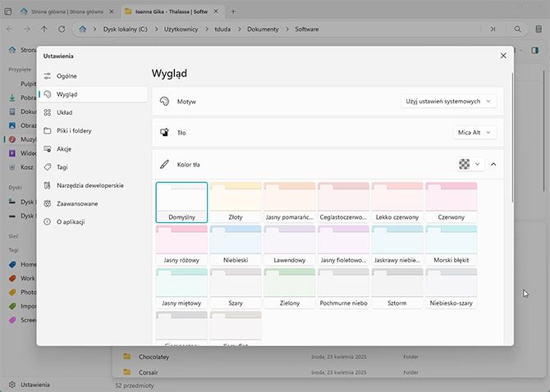The height and width of the screenshot is (392, 550).
Task: Click the Kosz recycle bin sidebar item
Action: [21, 167]
